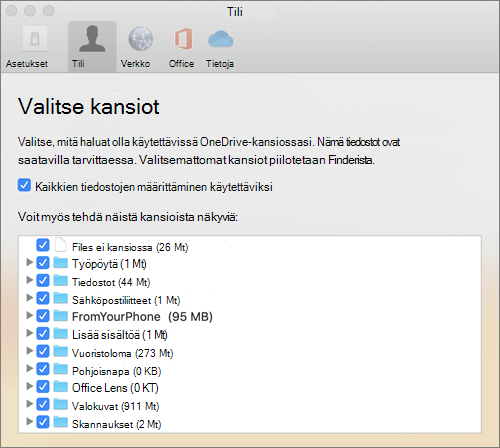This screenshot has width=500, height=448.
Task: Click the Tiedostot folder icon
Action: click(x=61, y=280)
